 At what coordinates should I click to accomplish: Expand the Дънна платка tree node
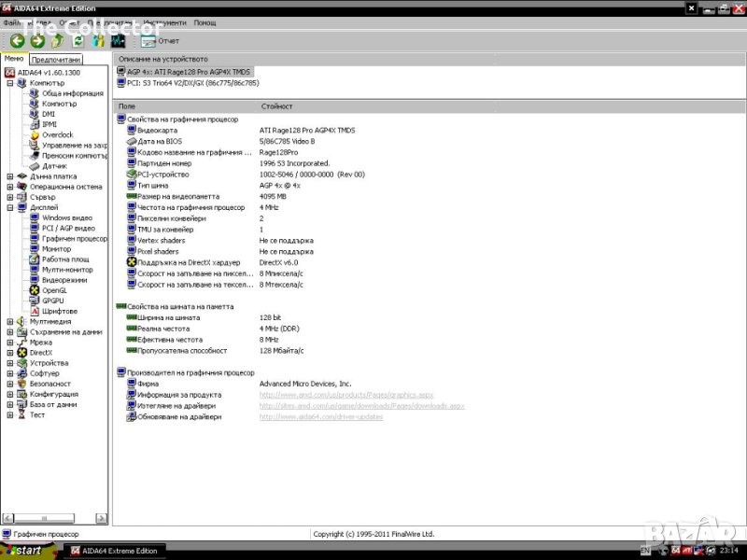click(x=10, y=176)
